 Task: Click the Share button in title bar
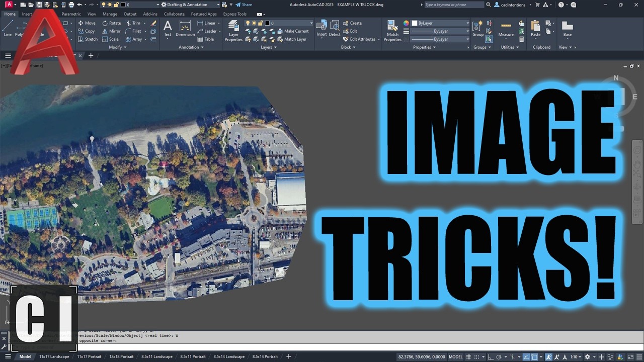click(x=244, y=5)
